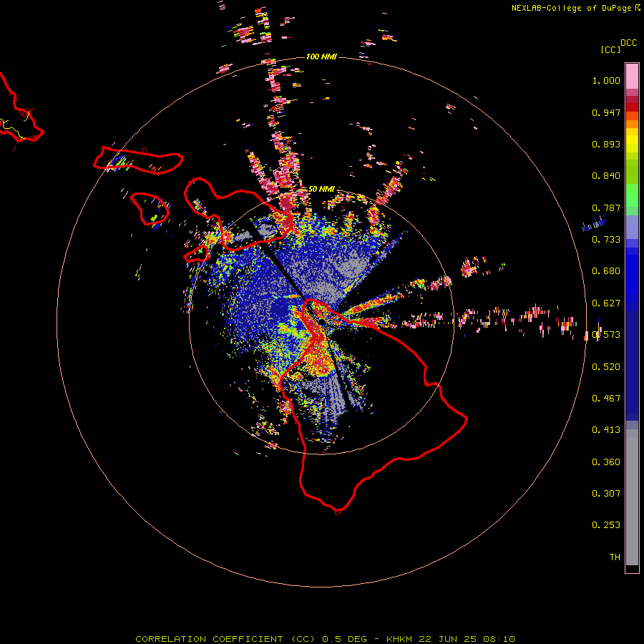This screenshot has width=644, height=644.
Task: Pick the olive green swatch near 0.840
Action: (x=632, y=171)
